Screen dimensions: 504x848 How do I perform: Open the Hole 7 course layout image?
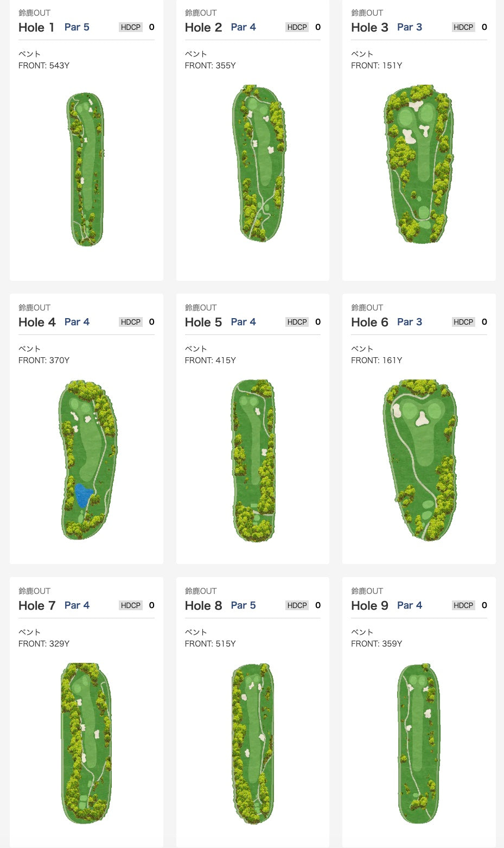pos(86,743)
